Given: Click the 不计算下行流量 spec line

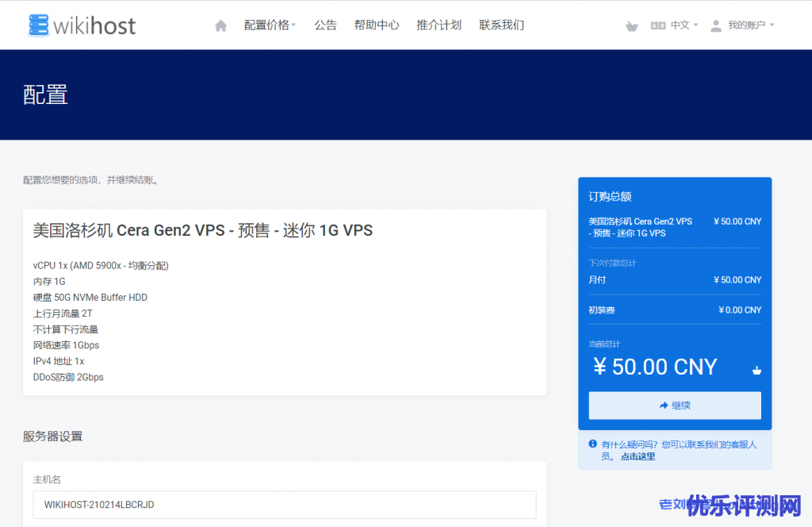Looking at the screenshot, I should point(65,329).
